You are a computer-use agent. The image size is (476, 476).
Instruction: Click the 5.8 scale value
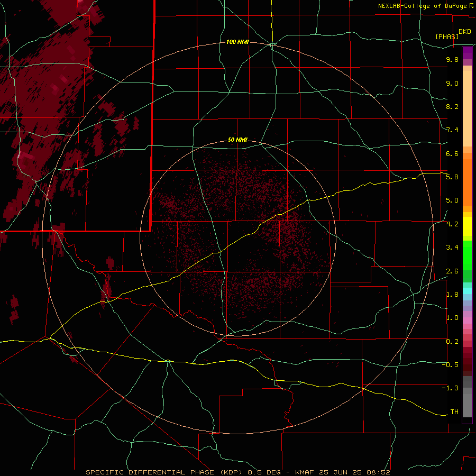(x=452, y=177)
